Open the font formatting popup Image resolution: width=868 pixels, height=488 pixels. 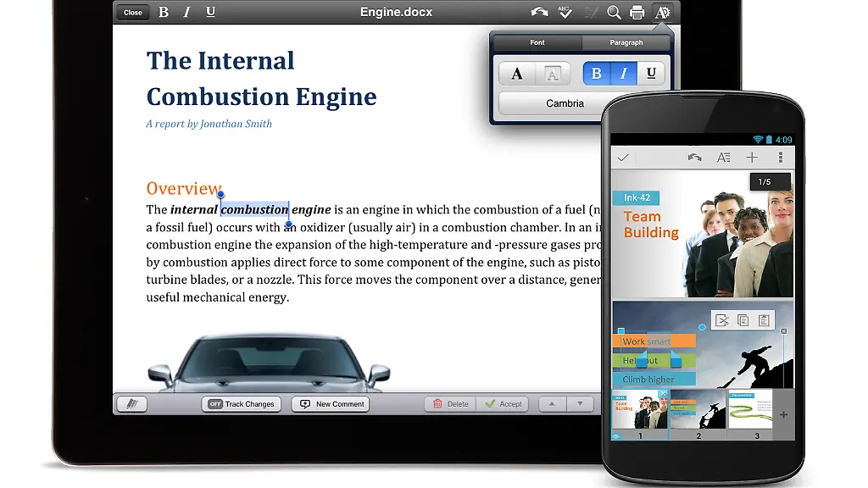[x=662, y=13]
